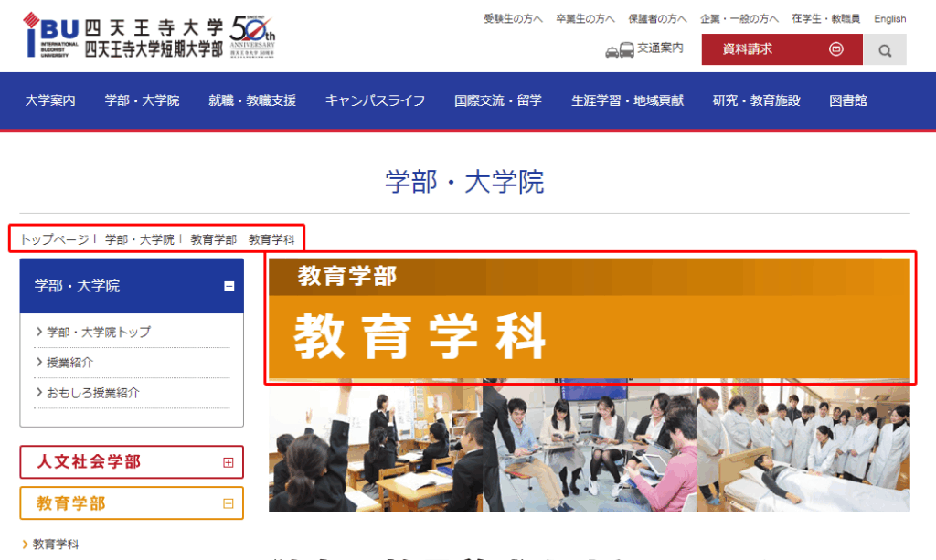Image resolution: width=936 pixels, height=560 pixels.
Task: Open 就職・教職支援 navigation item
Action: click(x=252, y=100)
